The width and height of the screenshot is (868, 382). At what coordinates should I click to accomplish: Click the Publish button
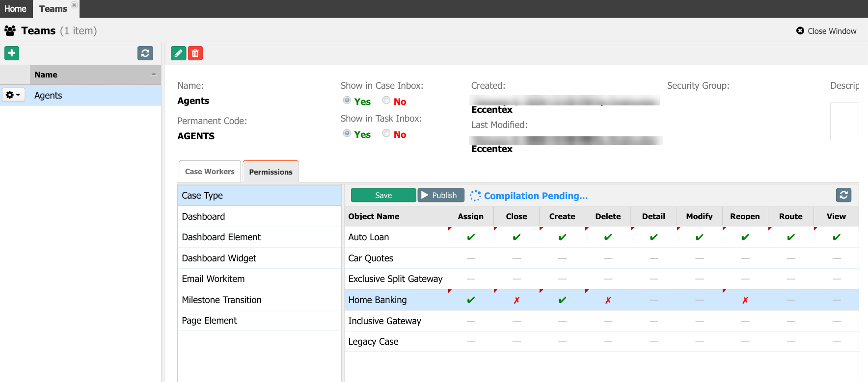pyautogui.click(x=440, y=195)
